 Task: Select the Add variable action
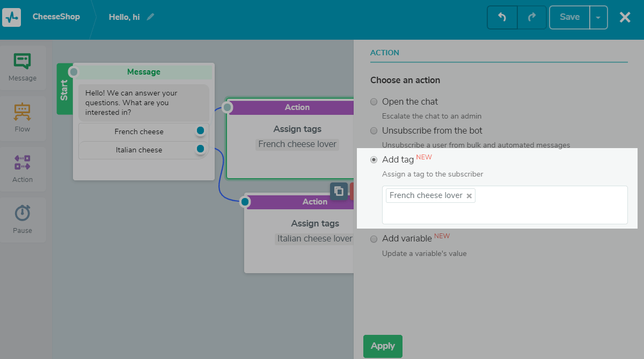(374, 239)
